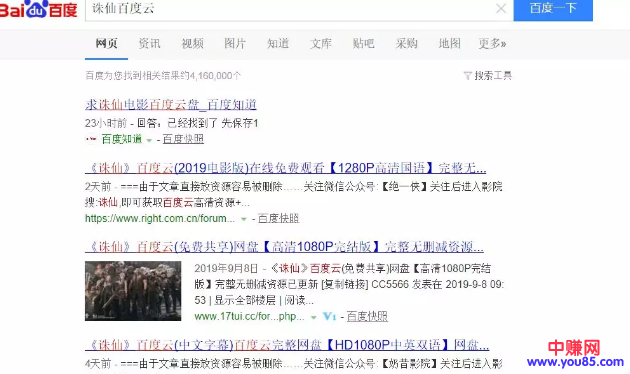630x374 pixels.
Task: Click the V1 verification badge icon
Action: [x=329, y=317]
